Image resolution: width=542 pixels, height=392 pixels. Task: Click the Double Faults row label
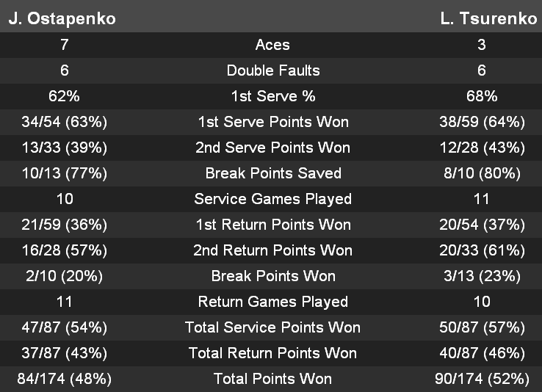pyautogui.click(x=272, y=70)
